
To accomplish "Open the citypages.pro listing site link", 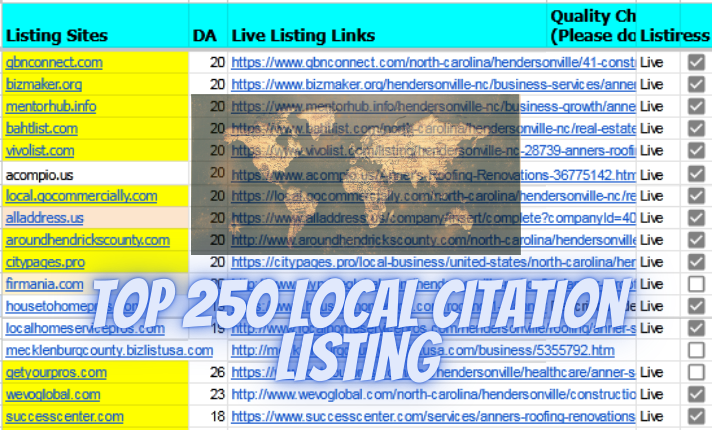I will tap(45, 262).
